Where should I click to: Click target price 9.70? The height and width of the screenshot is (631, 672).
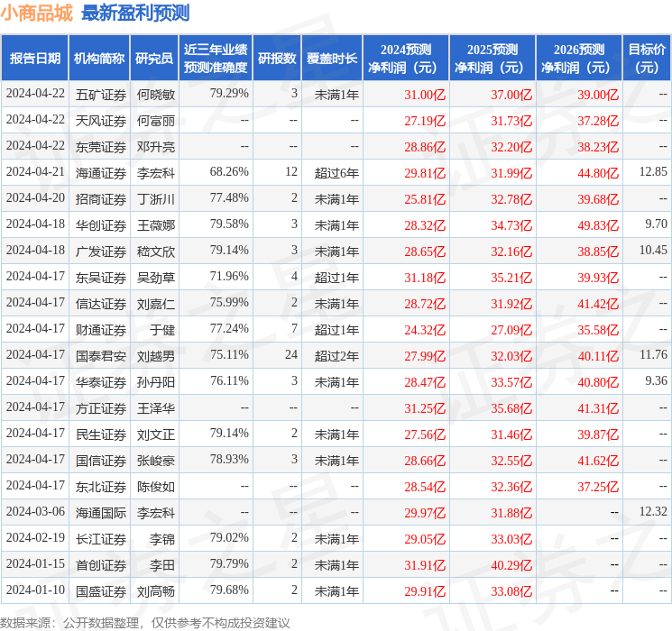coord(656,224)
